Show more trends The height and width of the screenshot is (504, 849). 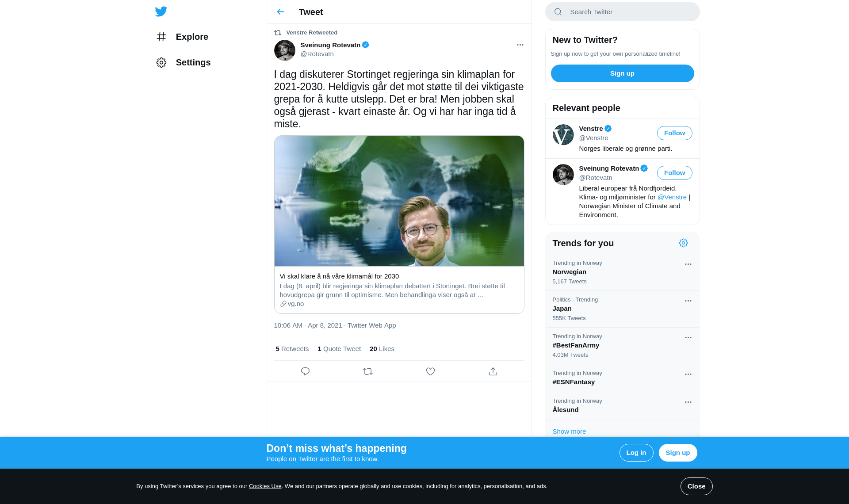(569, 431)
